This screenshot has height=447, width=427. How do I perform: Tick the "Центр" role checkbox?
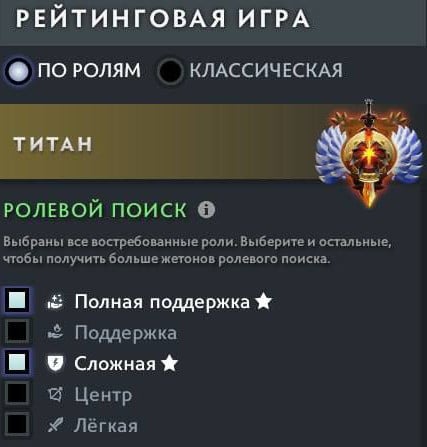click(x=17, y=393)
